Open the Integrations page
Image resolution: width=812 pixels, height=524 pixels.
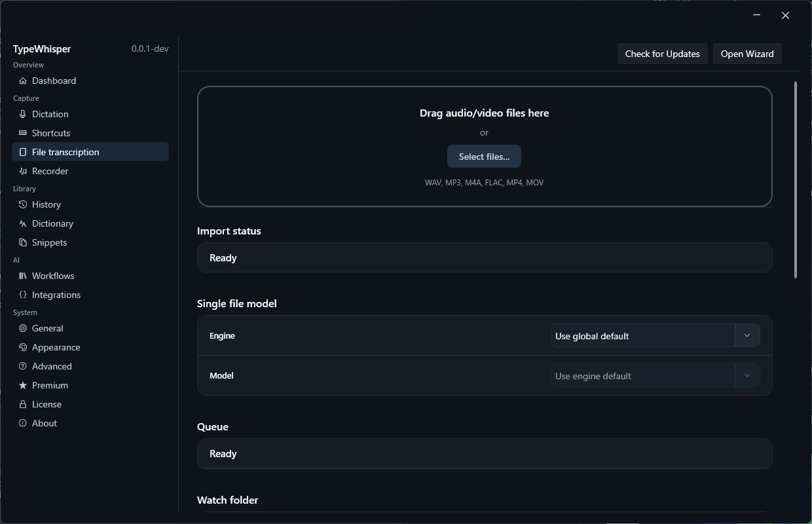[x=90, y=295]
